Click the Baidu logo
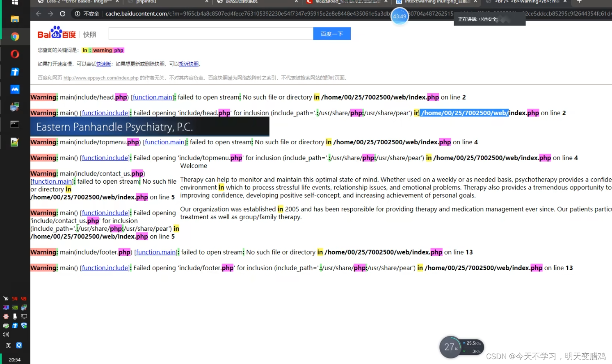 tap(57, 33)
